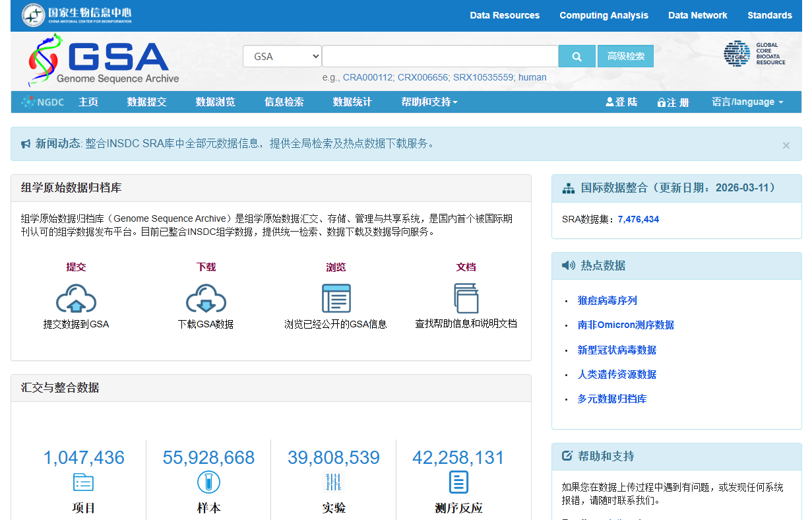Click the example accession CRA000112 link
This screenshot has height=520, width=812.
click(x=367, y=77)
